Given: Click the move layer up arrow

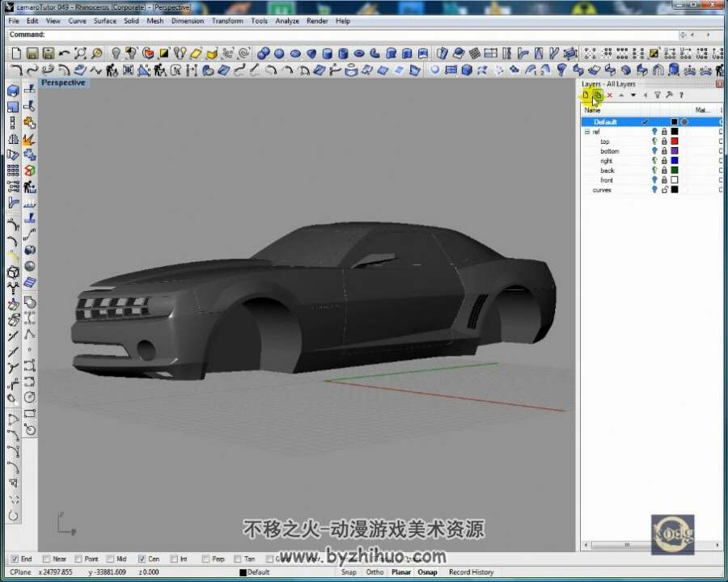Looking at the screenshot, I should 621,95.
